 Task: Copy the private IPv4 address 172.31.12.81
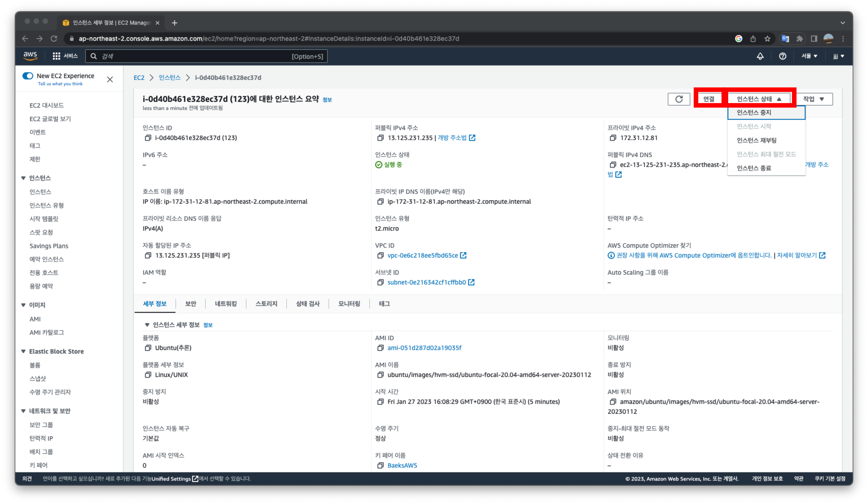[x=613, y=138]
